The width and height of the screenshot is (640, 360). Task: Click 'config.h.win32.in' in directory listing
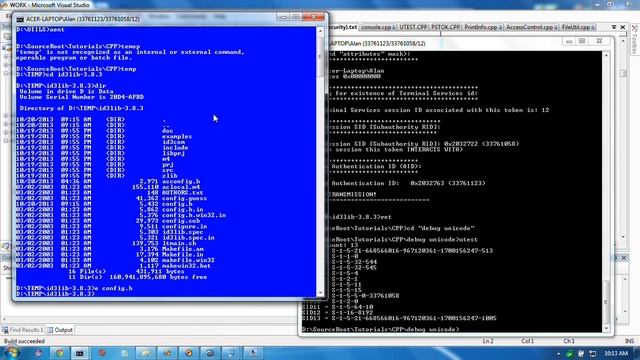(194, 215)
